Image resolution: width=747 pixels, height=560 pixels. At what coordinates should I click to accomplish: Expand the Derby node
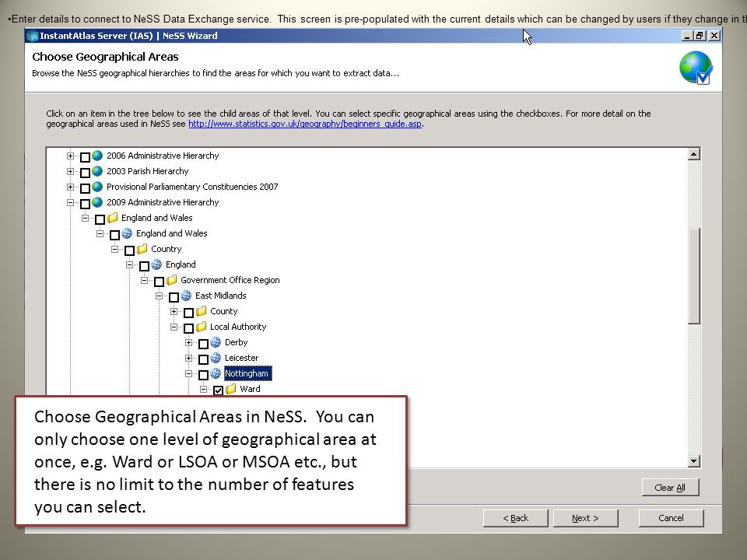click(x=188, y=342)
